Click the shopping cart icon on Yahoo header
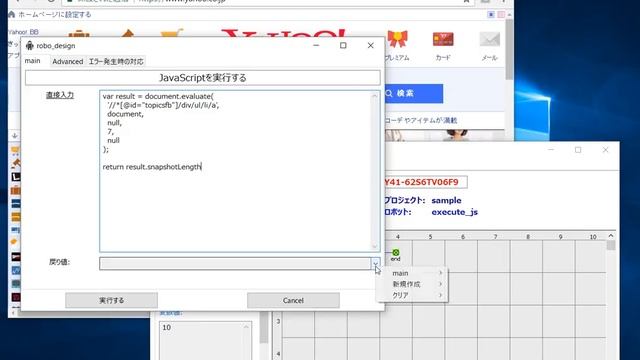 (x=172, y=33)
